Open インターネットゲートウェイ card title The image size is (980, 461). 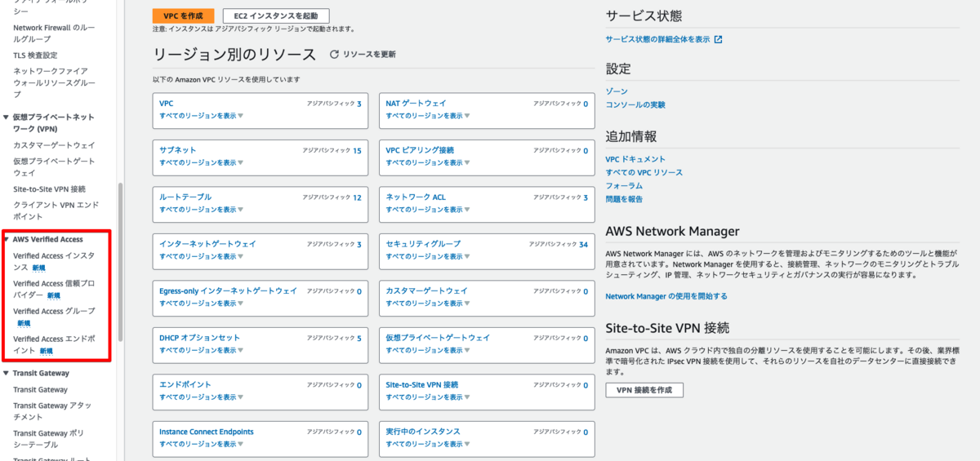tap(207, 244)
